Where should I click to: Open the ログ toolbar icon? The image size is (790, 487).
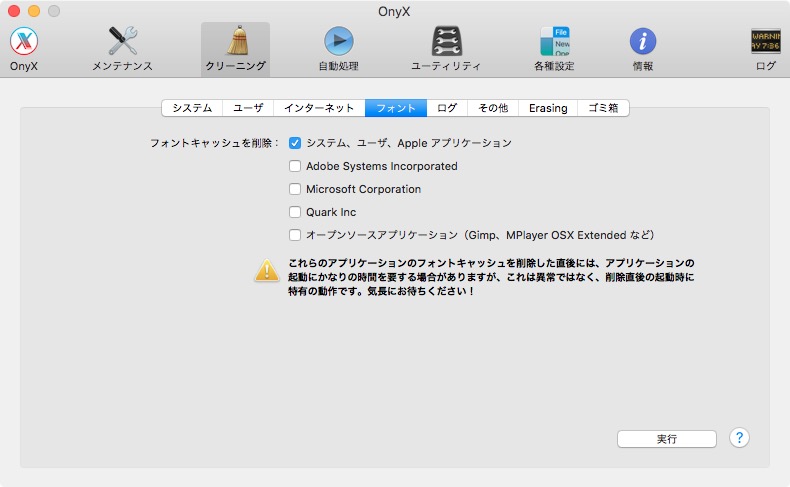pos(766,41)
